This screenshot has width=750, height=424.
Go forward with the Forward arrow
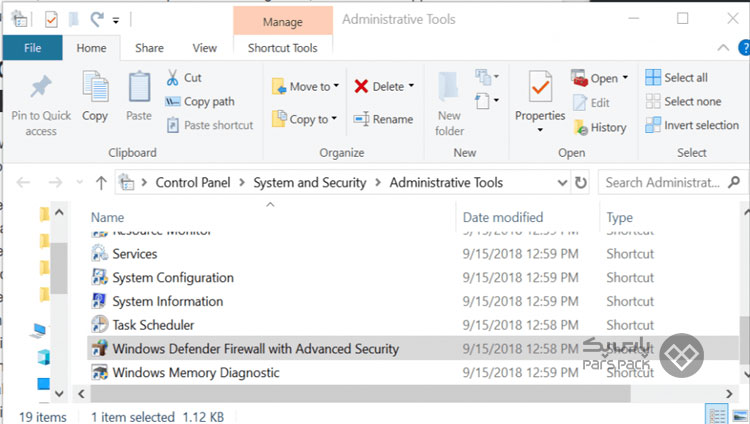click(55, 182)
